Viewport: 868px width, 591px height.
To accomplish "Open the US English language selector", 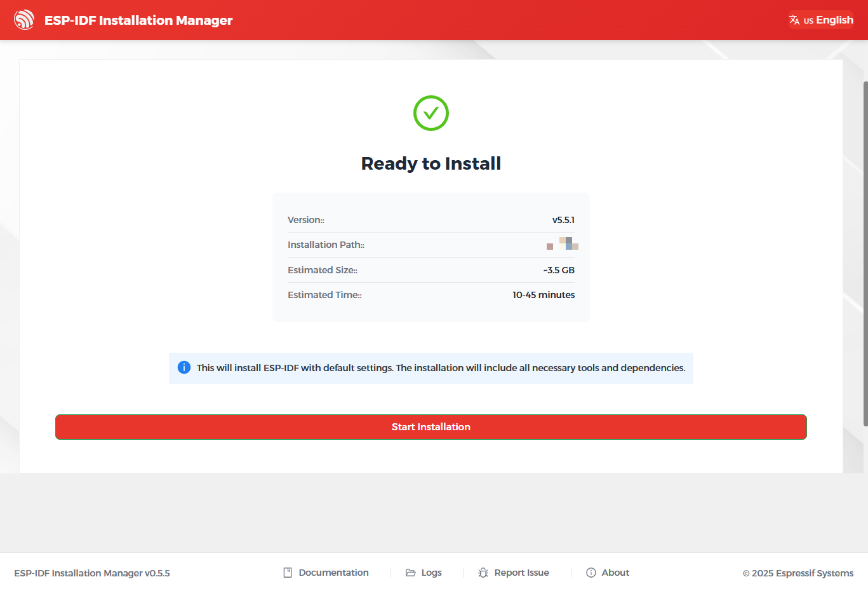I will pyautogui.click(x=821, y=20).
